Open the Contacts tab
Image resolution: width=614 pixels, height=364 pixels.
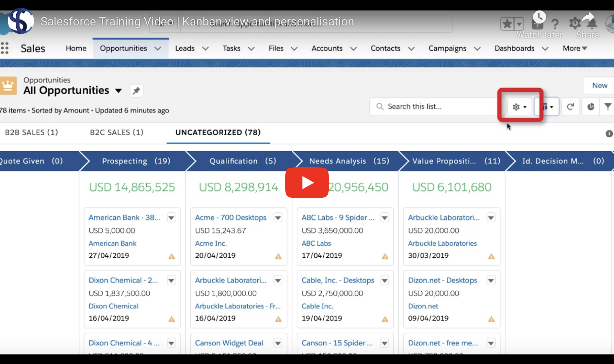[385, 48]
